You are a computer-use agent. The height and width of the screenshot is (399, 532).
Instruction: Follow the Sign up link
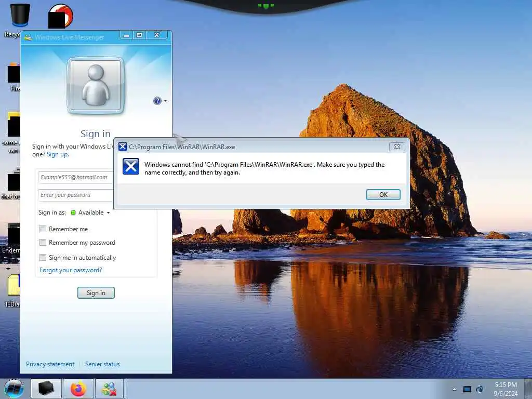tap(57, 154)
